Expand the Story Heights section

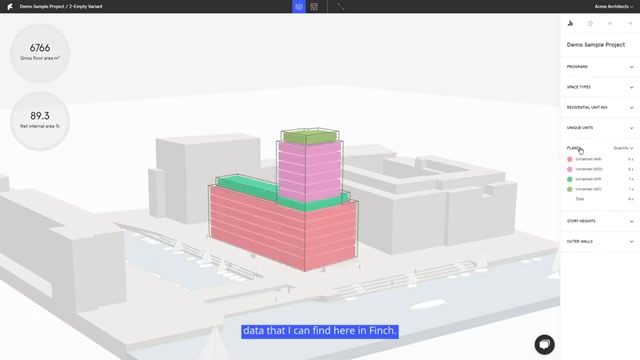[600, 221]
